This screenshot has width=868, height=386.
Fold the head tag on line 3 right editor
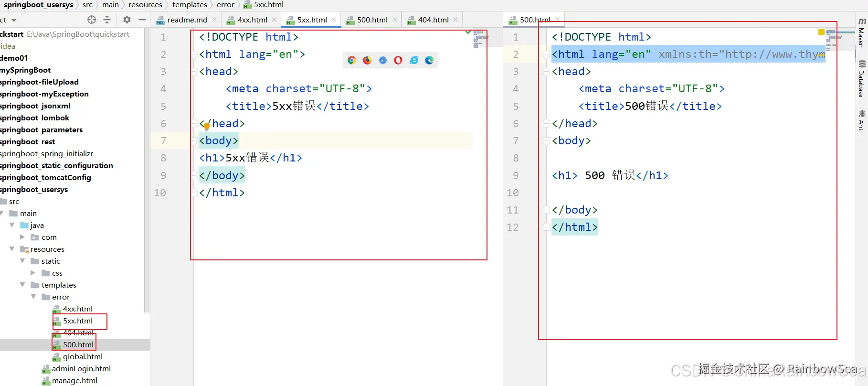coord(547,72)
